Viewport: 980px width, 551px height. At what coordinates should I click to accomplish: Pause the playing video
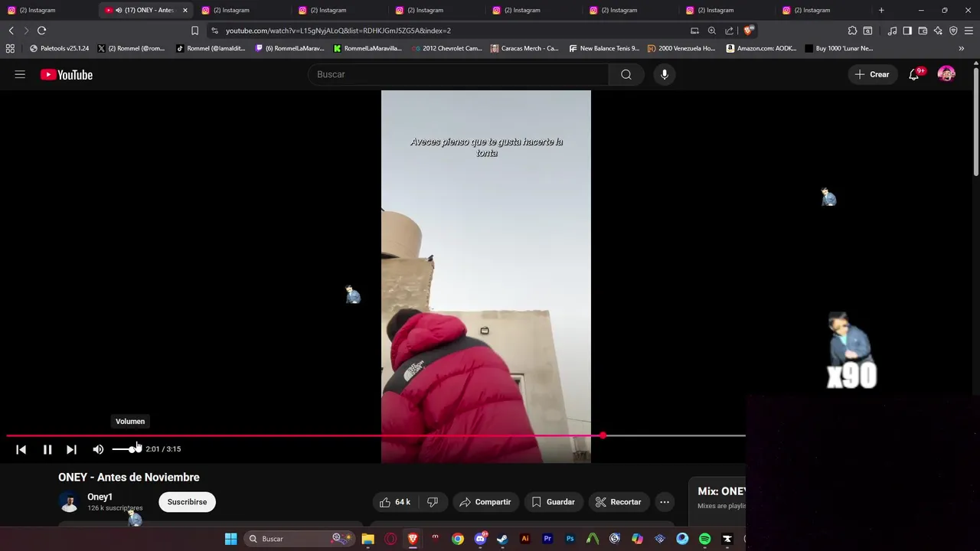point(47,449)
